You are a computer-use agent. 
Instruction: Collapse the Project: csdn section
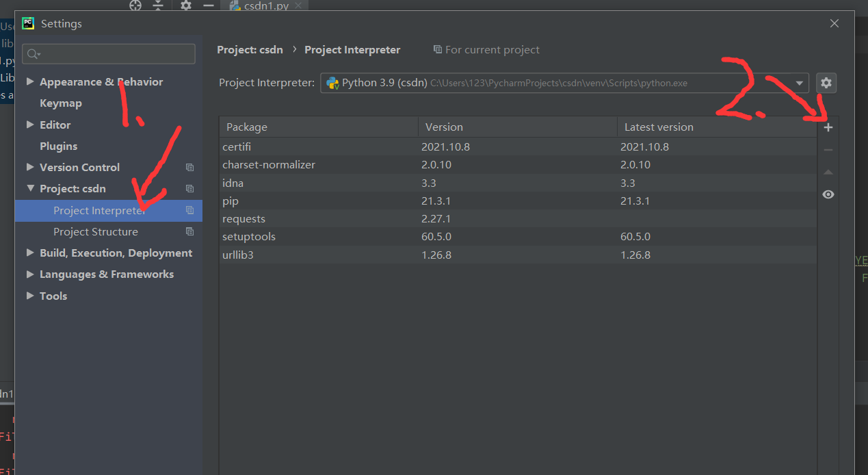[x=30, y=188]
